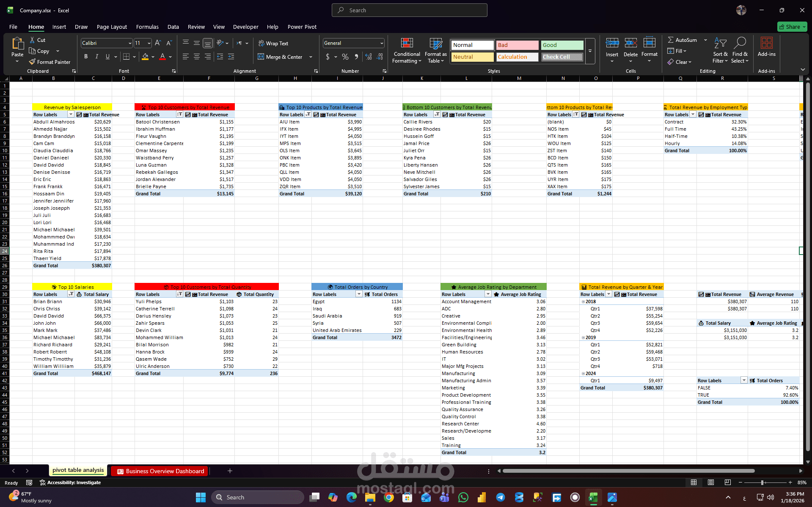Open the Data ribbon tab
The height and width of the screenshot is (507, 812).
(x=173, y=27)
